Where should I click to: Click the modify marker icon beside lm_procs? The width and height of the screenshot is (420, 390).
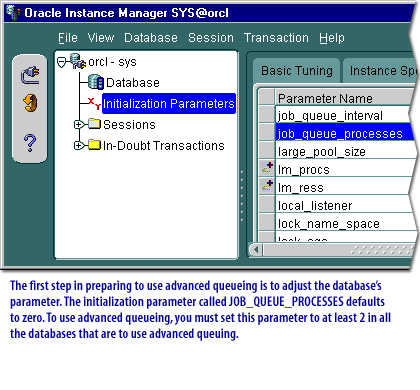pos(267,168)
